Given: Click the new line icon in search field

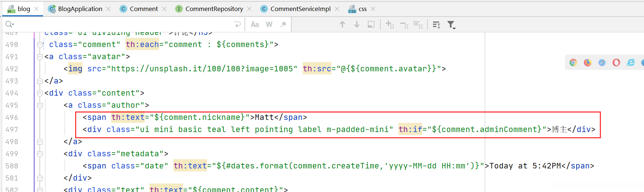Looking at the screenshot, I should [237, 24].
